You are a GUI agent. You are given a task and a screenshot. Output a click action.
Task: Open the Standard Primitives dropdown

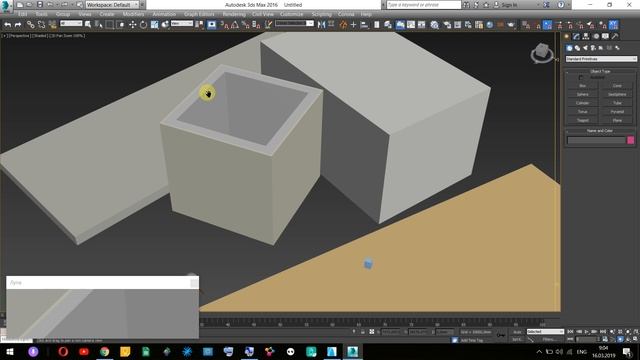point(601,59)
